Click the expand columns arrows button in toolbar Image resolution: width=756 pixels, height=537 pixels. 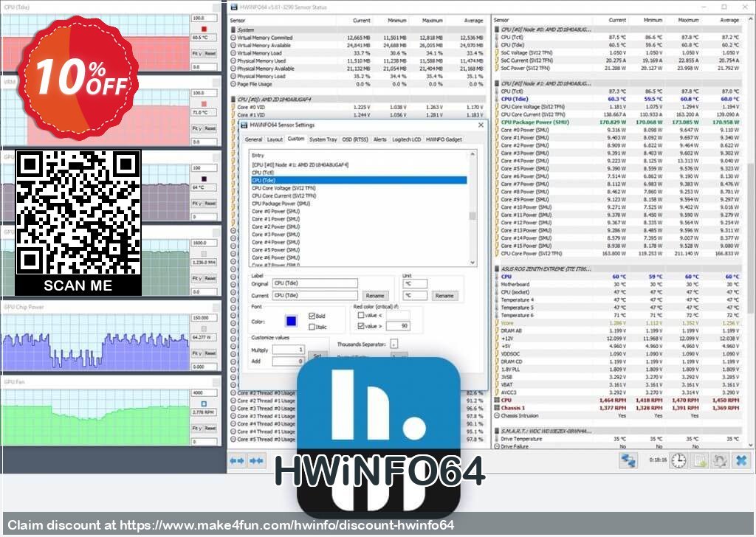click(237, 461)
